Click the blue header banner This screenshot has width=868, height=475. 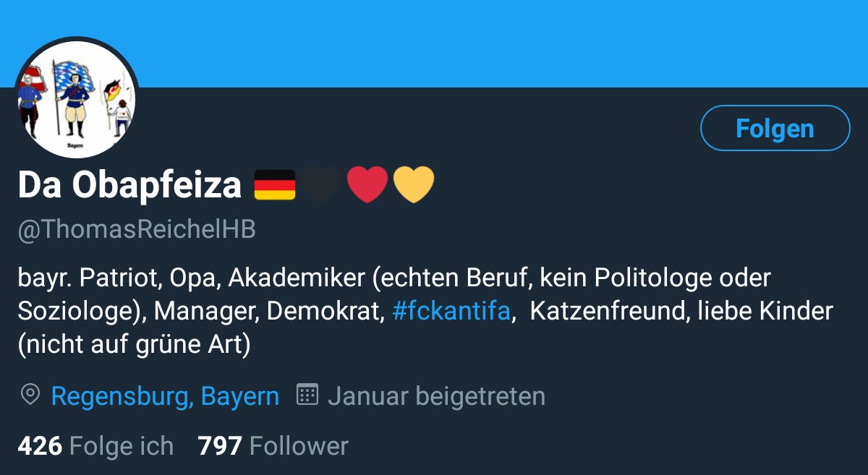click(x=434, y=43)
